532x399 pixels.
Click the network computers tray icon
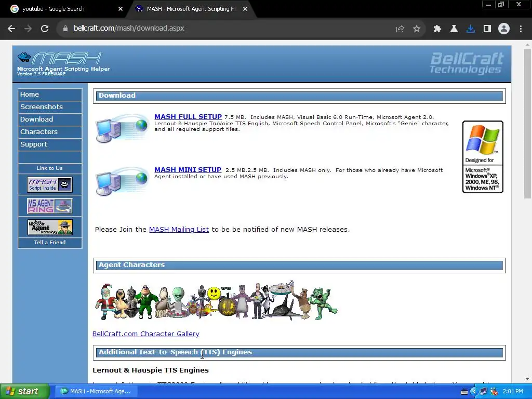(484, 392)
